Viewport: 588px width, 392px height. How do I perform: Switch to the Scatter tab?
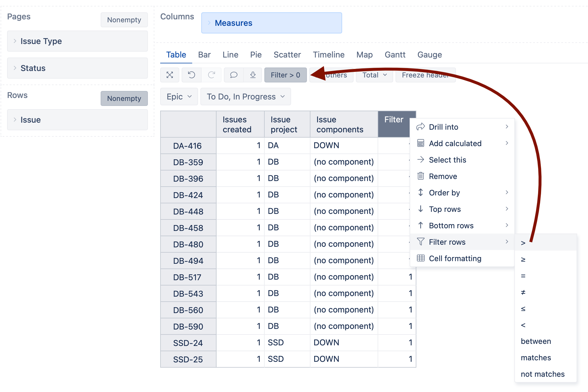pos(287,55)
